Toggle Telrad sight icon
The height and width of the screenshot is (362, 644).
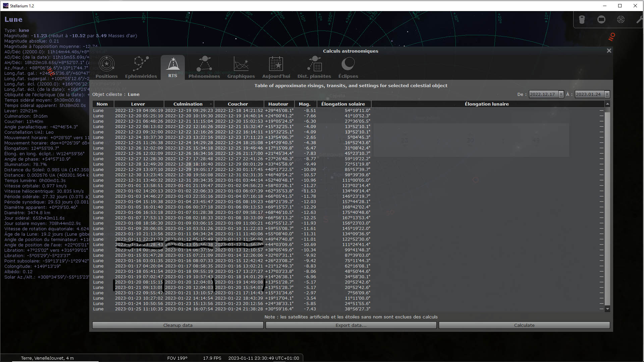click(x=621, y=20)
